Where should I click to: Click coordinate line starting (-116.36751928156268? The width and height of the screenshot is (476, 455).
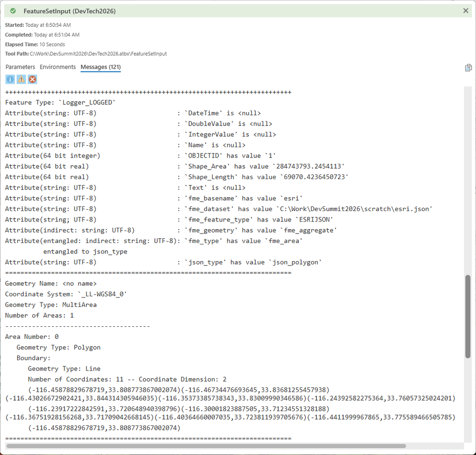pyautogui.click(x=231, y=417)
